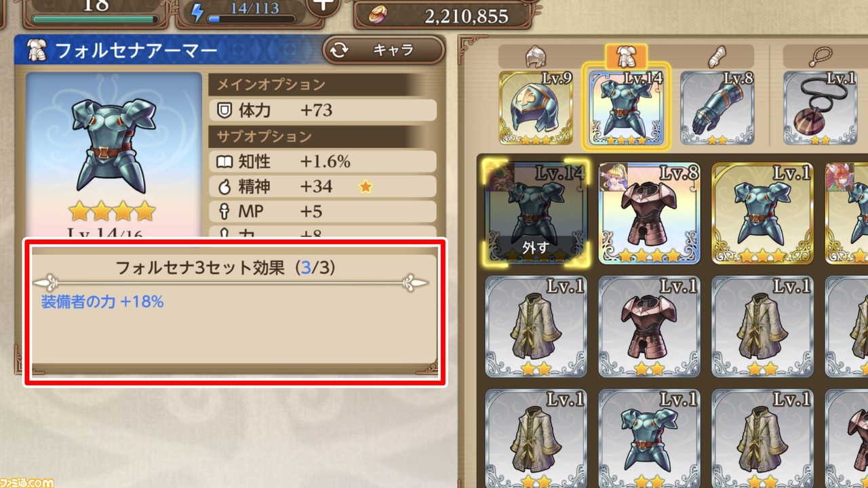Open the equipped Lv.1 necklace slot
The height and width of the screenshot is (488, 868).
pos(821,107)
